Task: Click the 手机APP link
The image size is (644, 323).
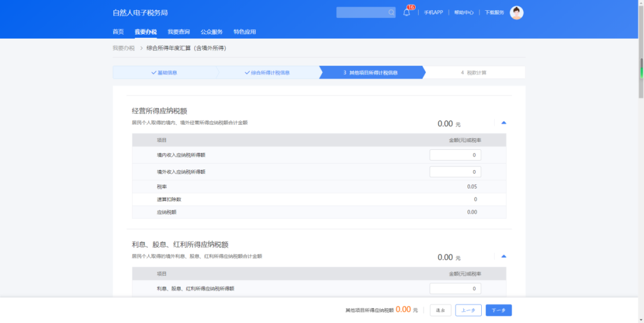Action: coord(434,13)
